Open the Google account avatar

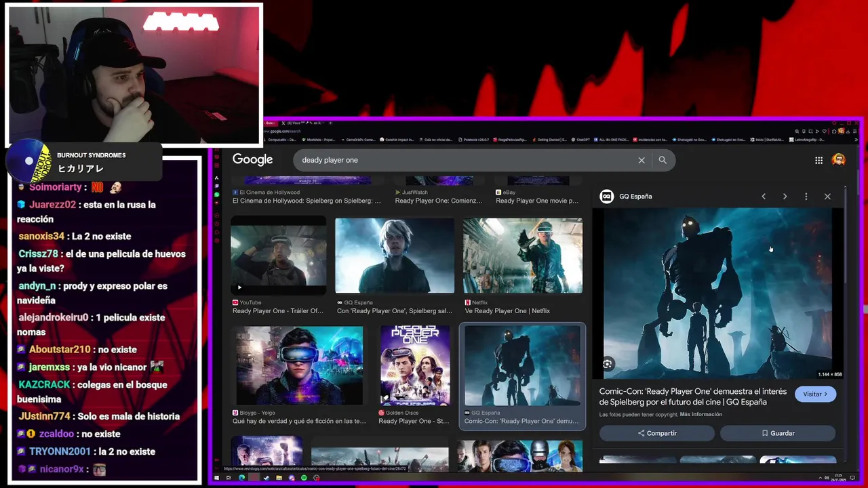pos(839,160)
